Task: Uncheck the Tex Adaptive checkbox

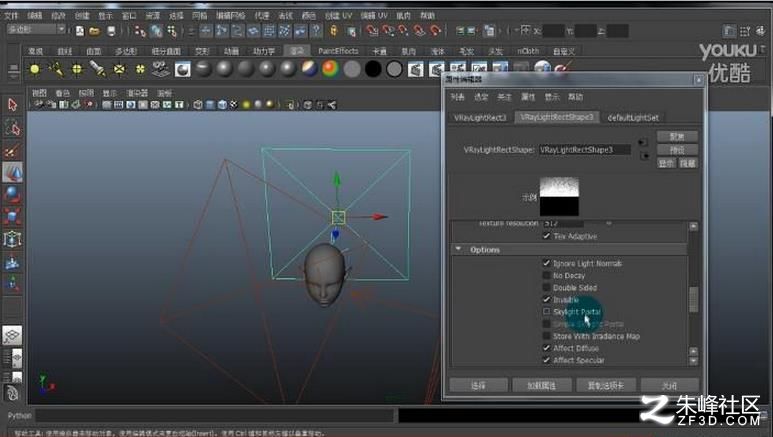Action: coord(546,236)
